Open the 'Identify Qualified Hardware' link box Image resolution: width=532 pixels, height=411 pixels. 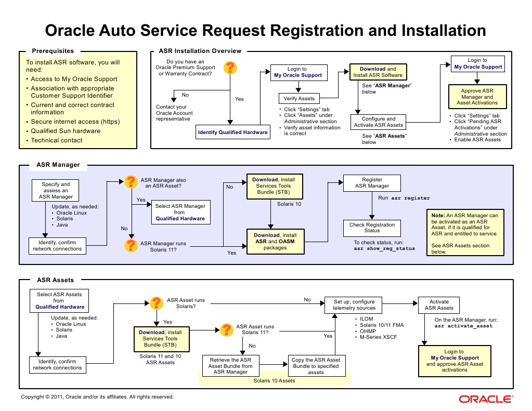[x=233, y=132]
